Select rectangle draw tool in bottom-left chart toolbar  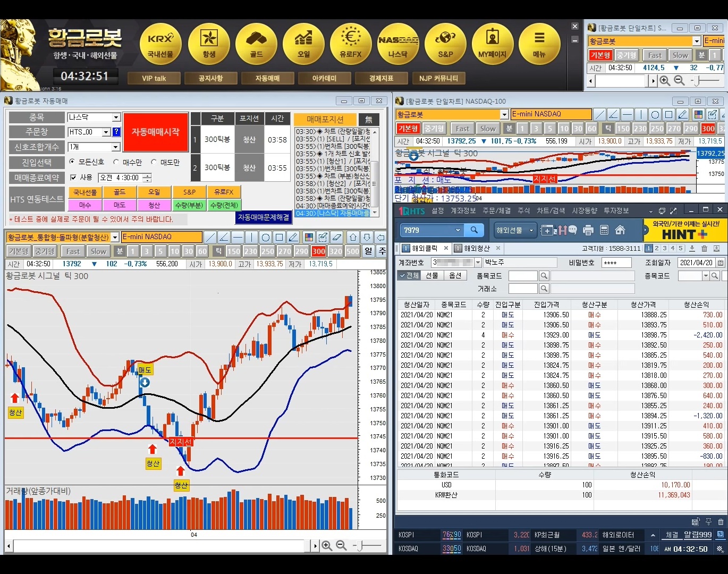280,237
